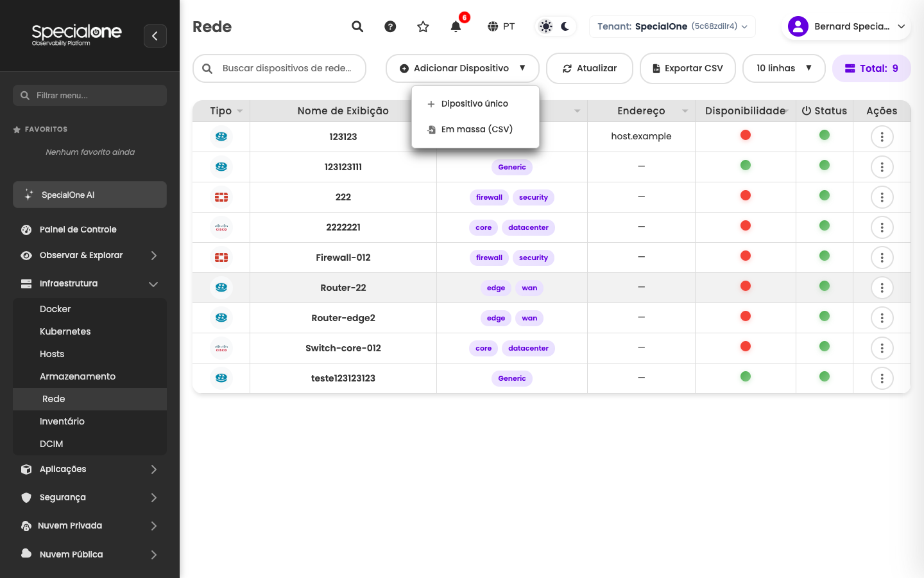This screenshot has height=578, width=924.
Task: Open notifications bell with 6 badge
Action: coord(456,26)
